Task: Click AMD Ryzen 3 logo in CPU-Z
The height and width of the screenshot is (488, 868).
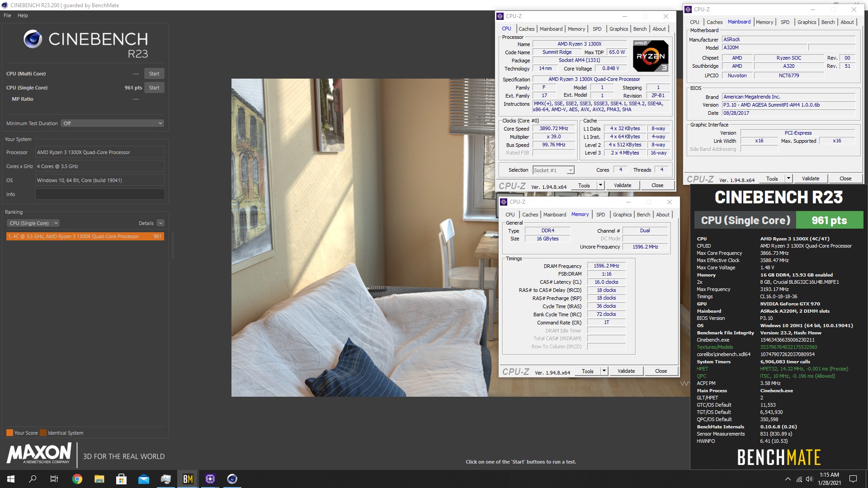Action: tap(651, 56)
